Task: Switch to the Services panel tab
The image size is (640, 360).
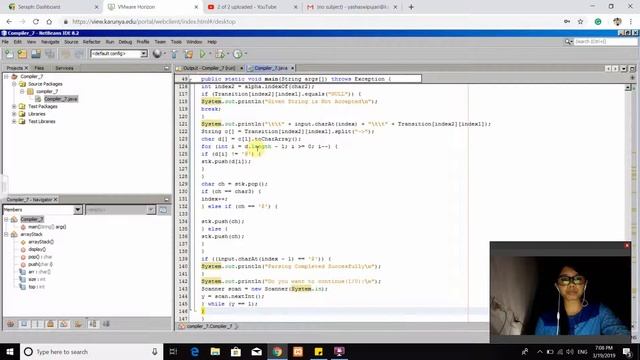Action: [64, 68]
